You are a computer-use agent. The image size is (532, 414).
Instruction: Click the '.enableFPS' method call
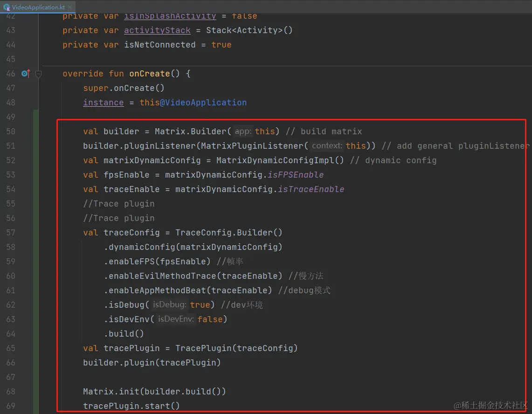pyautogui.click(x=129, y=262)
